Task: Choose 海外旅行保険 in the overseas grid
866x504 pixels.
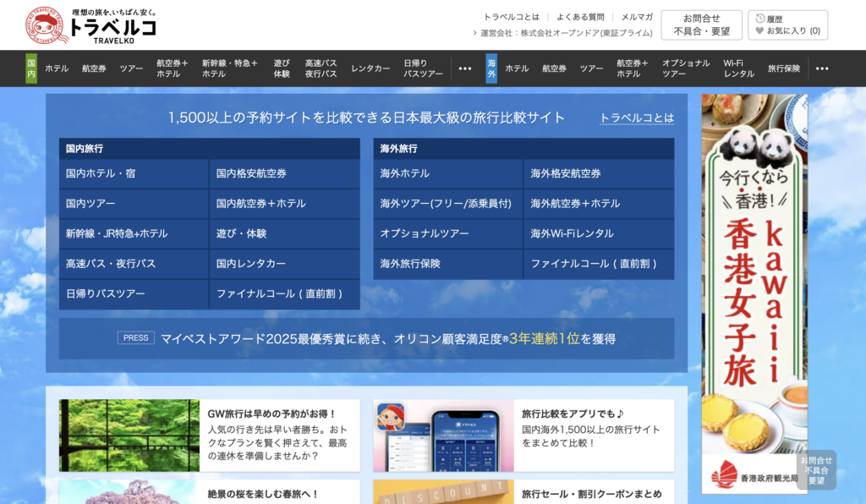Action: coord(410,264)
